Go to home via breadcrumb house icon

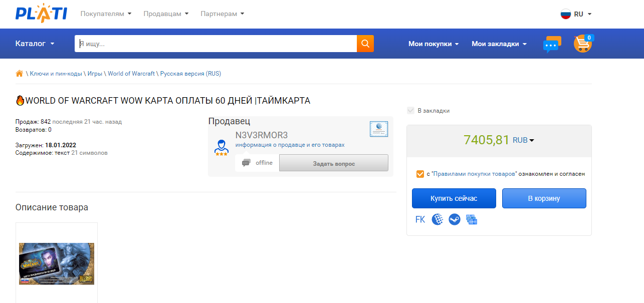click(20, 74)
